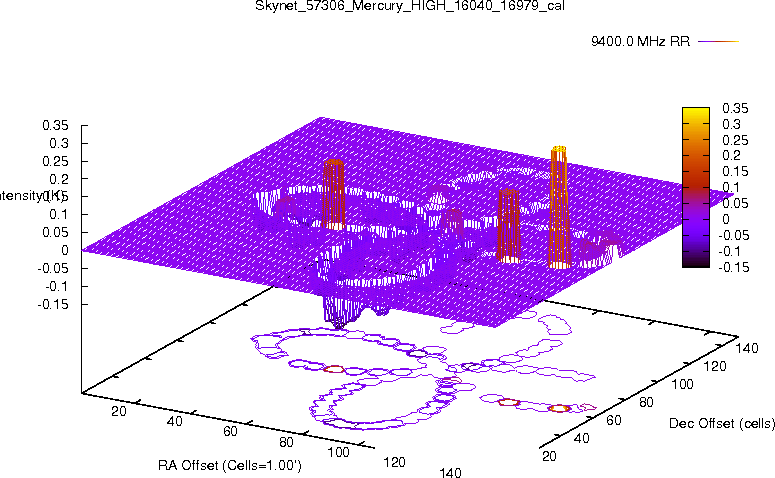Select the 0.2 tick on the intensity axis
The height and width of the screenshot is (478, 775).
coord(59,179)
